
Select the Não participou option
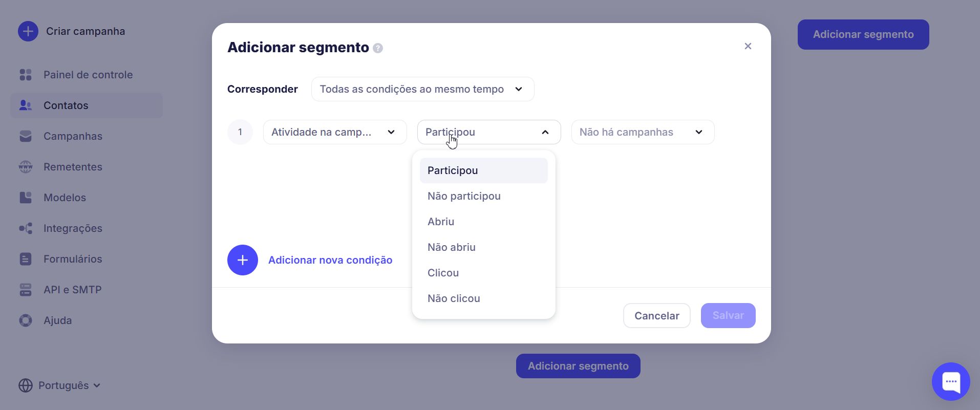[464, 196]
